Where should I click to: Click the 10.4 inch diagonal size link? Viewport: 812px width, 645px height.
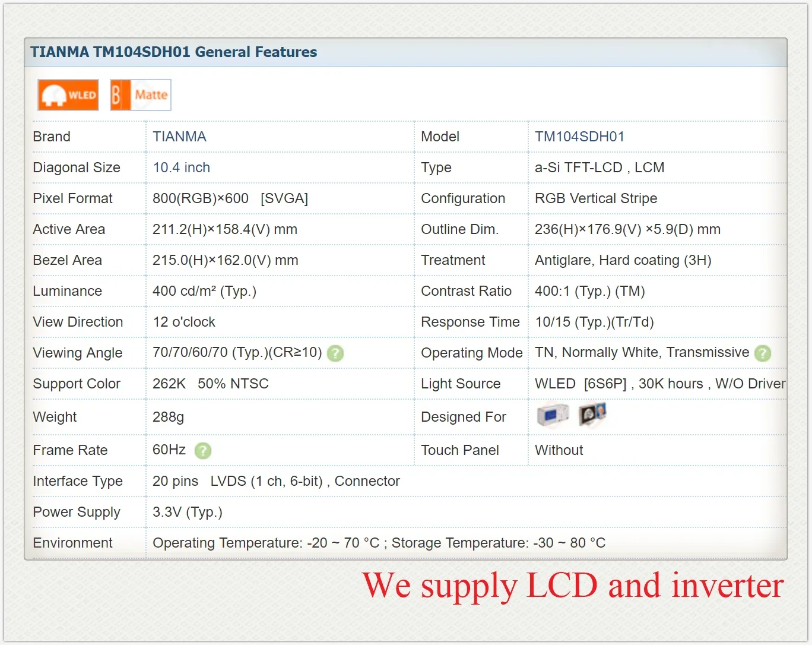pyautogui.click(x=181, y=167)
